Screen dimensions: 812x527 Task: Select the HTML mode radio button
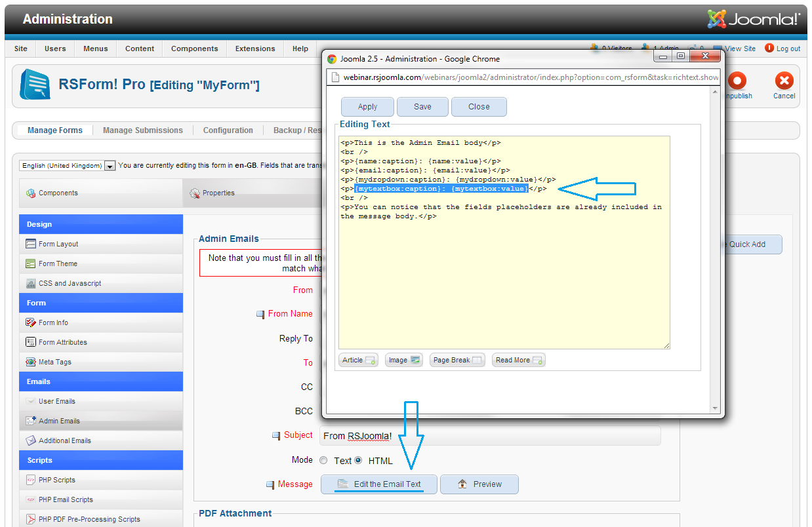358,460
